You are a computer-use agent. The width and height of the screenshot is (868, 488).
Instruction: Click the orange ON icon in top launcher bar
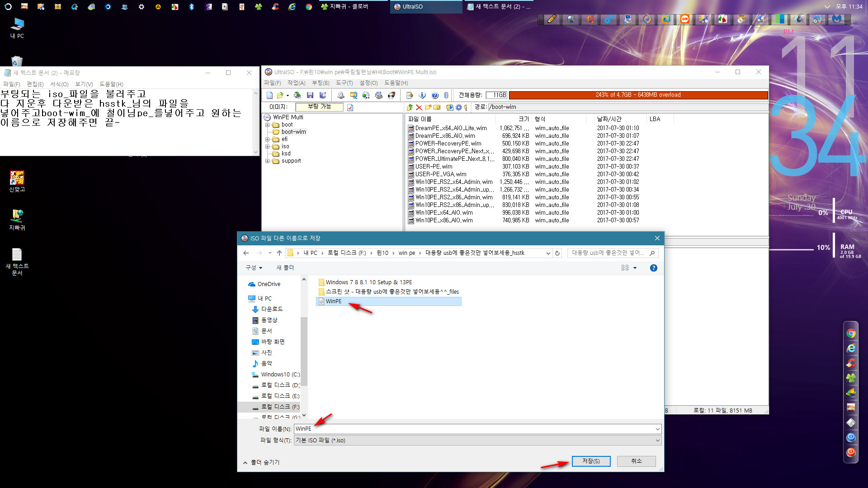pos(685,19)
